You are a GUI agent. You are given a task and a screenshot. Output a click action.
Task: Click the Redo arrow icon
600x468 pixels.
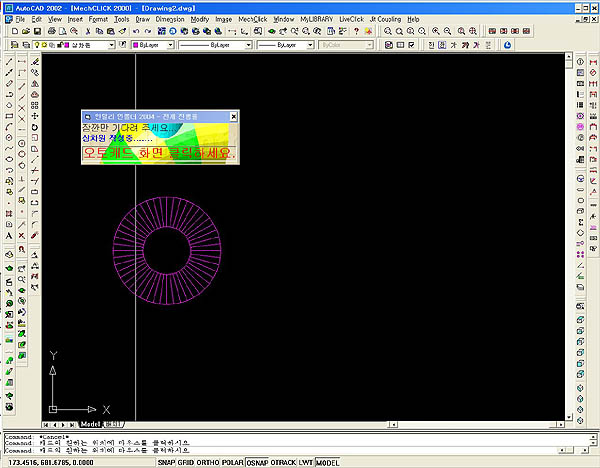[148, 31]
